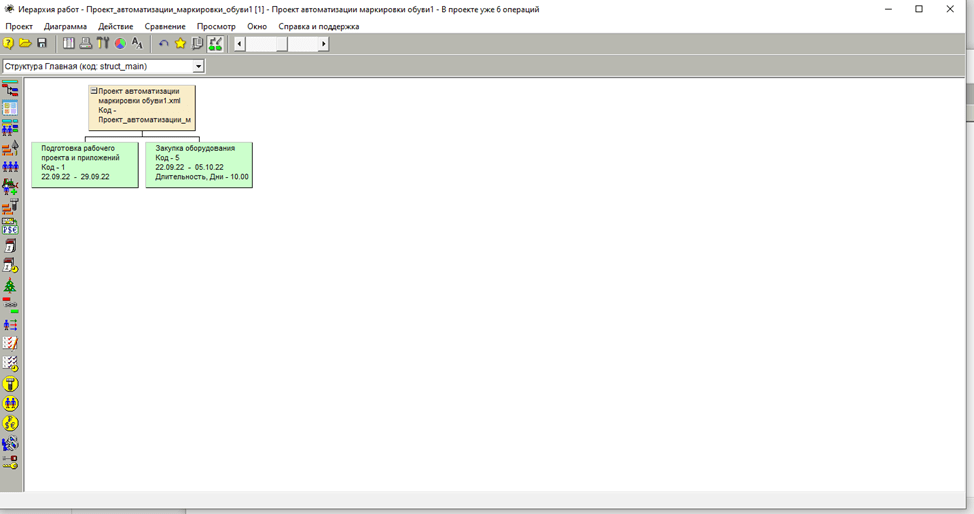The image size is (974, 514).
Task: Click the checklist with pencil sidebar icon
Action: coord(10,343)
